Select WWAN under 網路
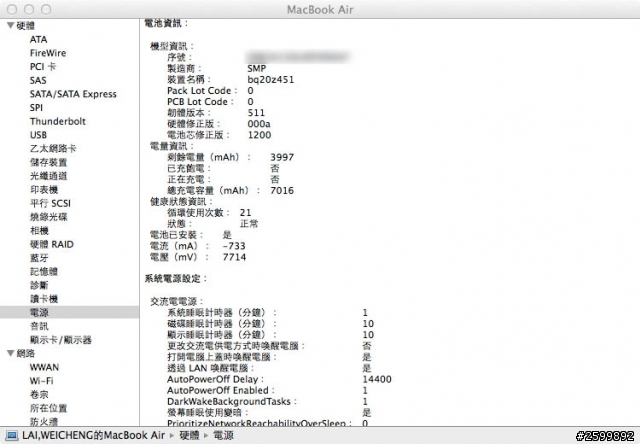640x444 pixels. click(44, 367)
